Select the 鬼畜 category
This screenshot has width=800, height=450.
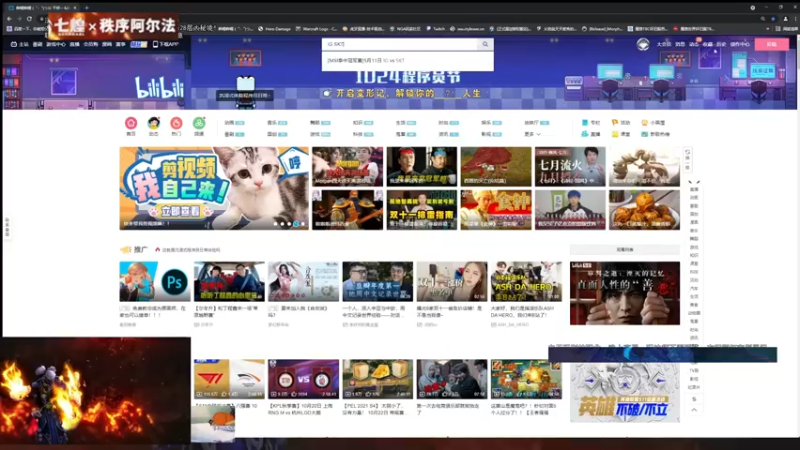tap(406, 134)
